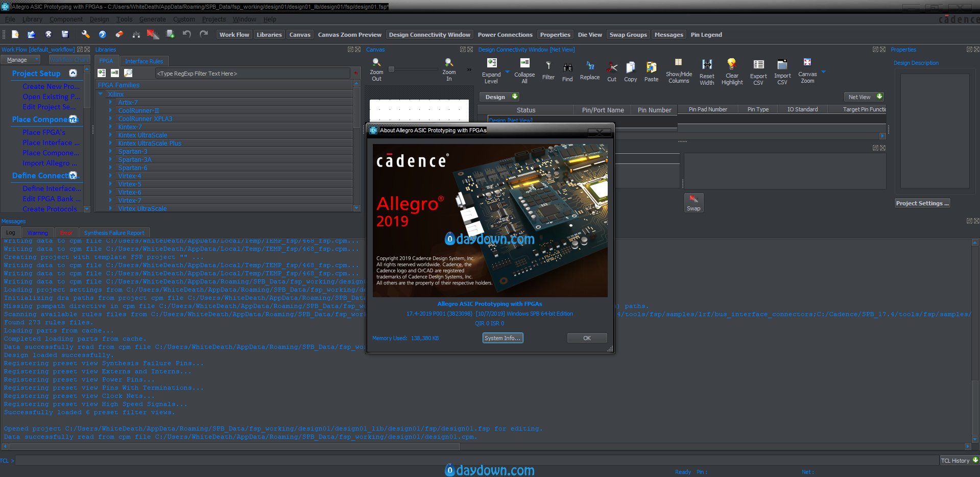
Task: Open settings via the wrench icon
Action: click(x=85, y=34)
